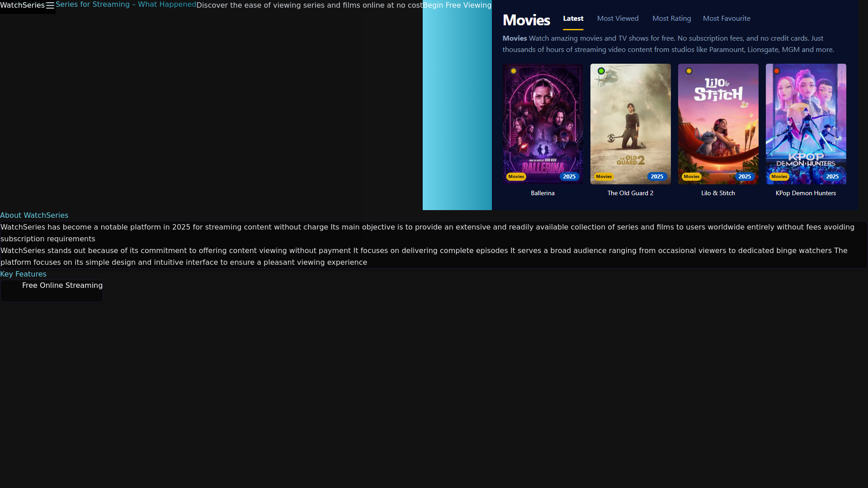The image size is (868, 488).
Task: Click the About WatchSeries heading
Action: point(34,216)
